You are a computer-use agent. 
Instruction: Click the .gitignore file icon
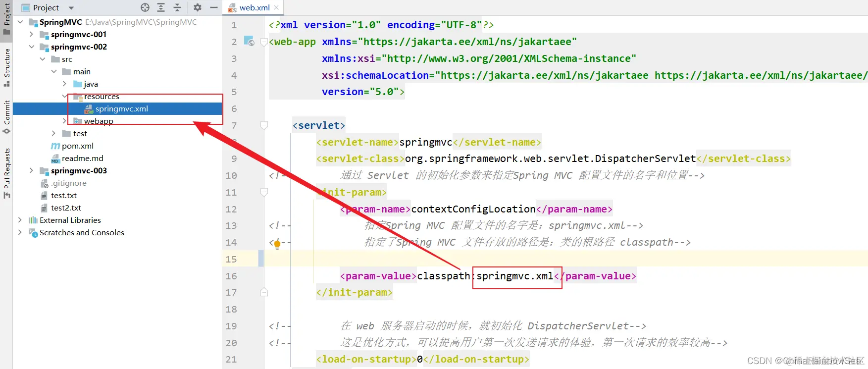[x=44, y=183]
